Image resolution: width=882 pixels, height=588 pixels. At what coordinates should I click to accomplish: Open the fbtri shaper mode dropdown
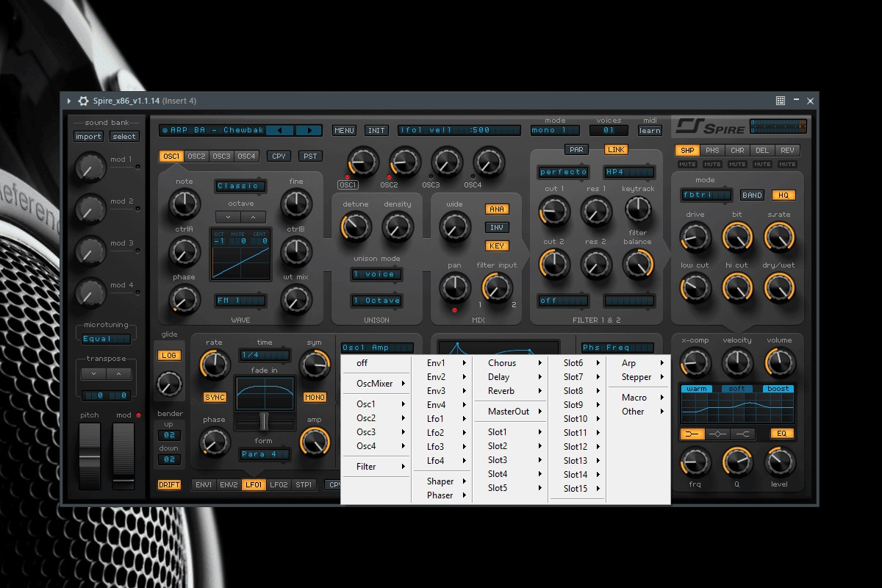click(707, 196)
